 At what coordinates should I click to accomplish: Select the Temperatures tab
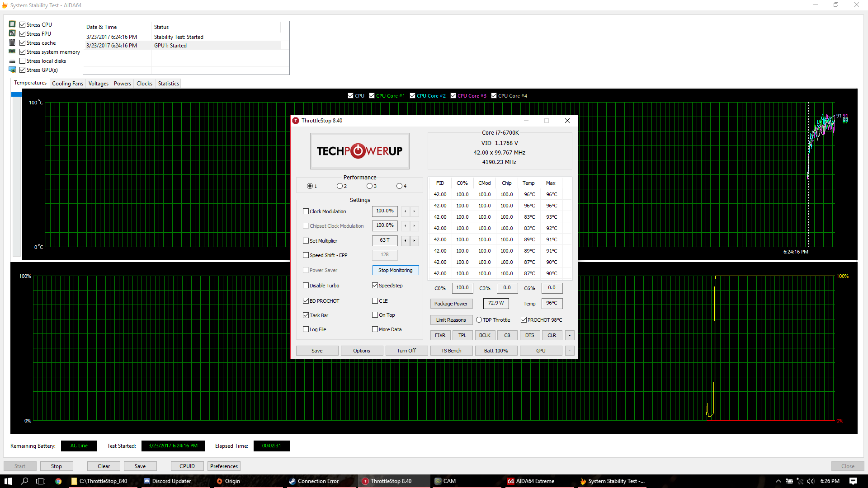click(30, 83)
